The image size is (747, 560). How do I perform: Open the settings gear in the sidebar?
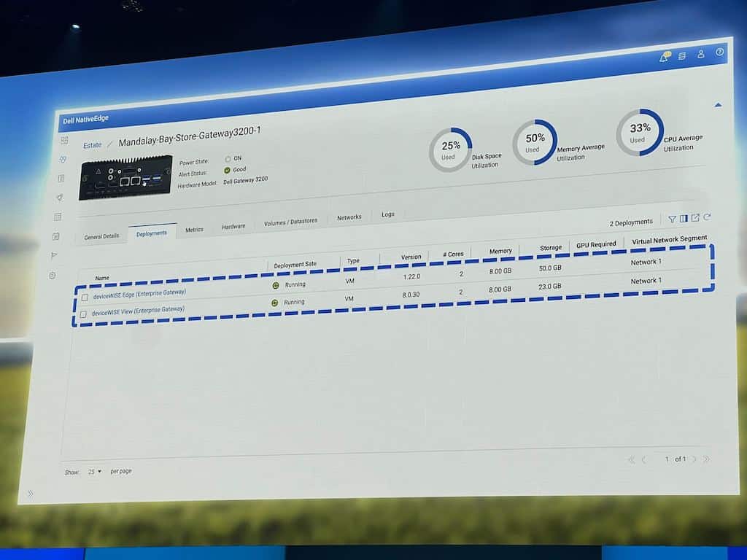coord(53,275)
